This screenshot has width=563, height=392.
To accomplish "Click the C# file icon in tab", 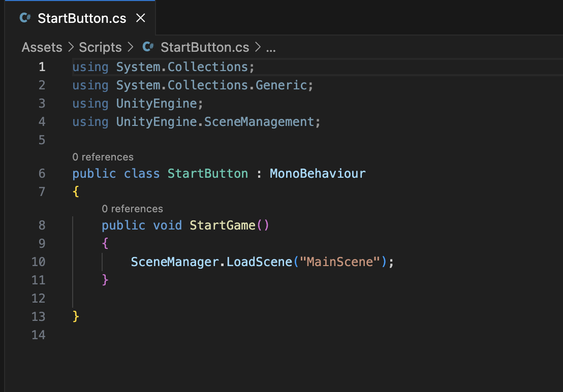I will pyautogui.click(x=25, y=18).
